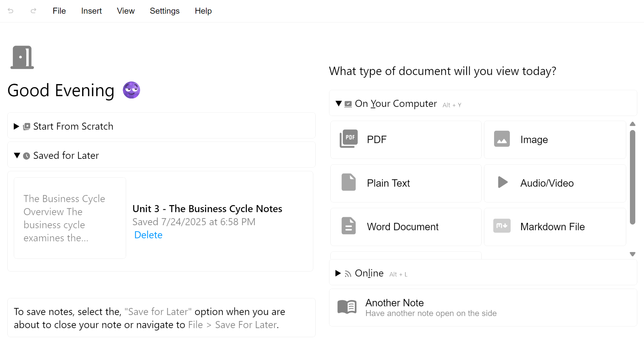Select the Plain Text file icon
Viewport: 644px width, 362px height.
pos(348,183)
